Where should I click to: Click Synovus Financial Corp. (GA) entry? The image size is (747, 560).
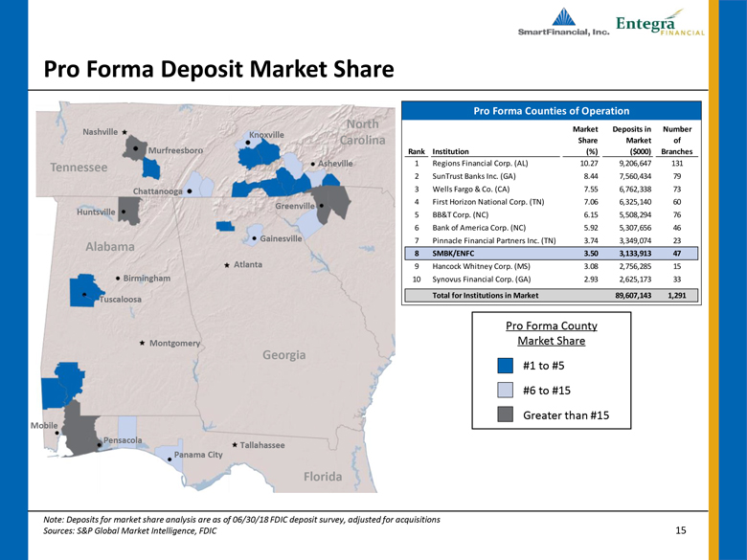(x=481, y=280)
